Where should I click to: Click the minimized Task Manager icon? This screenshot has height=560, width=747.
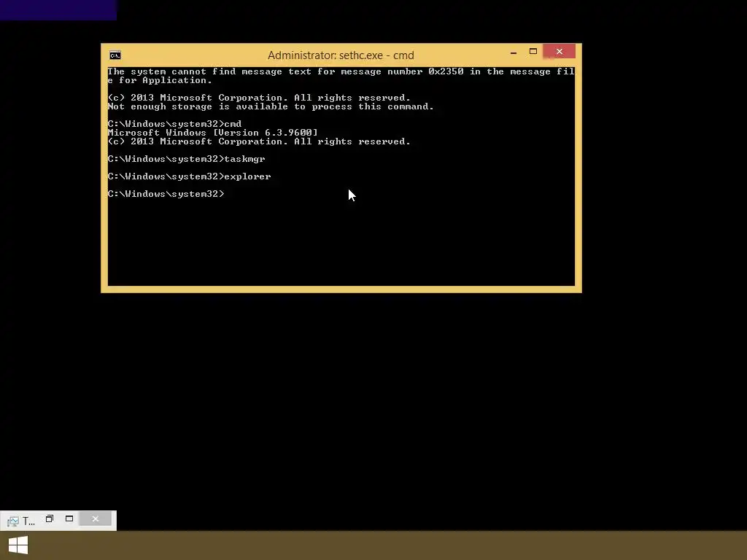coord(13,521)
